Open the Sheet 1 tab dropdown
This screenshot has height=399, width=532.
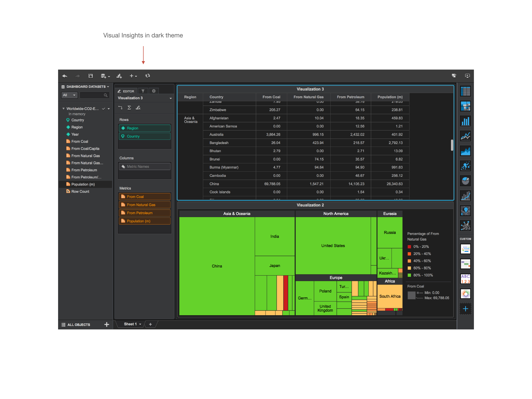[140, 324]
